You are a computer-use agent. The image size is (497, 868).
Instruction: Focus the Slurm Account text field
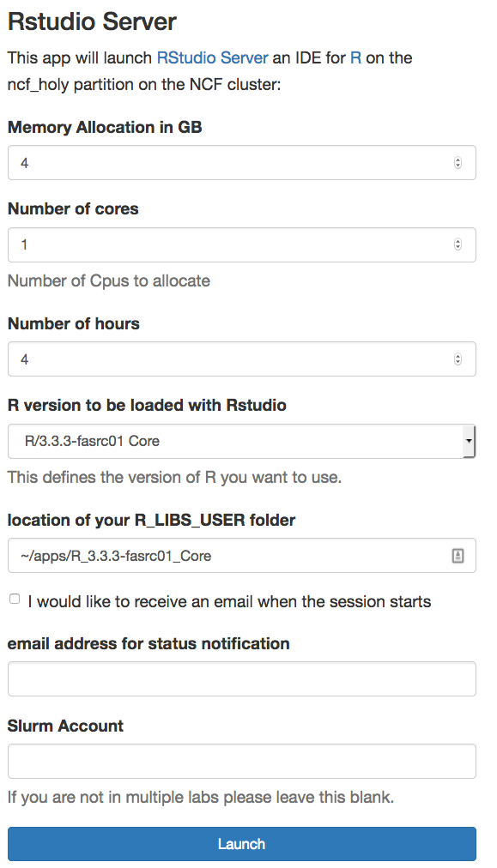(x=241, y=761)
